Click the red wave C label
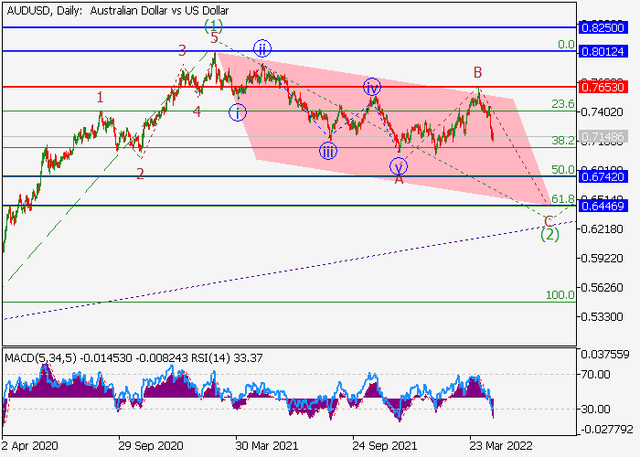Viewport: 640px width, 457px height. pos(548,219)
